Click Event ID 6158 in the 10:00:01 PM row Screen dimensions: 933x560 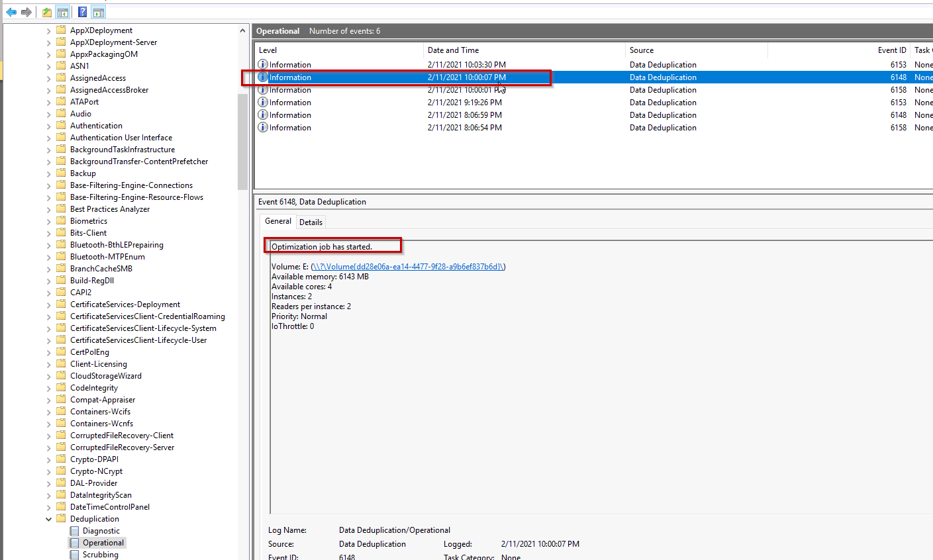899,90
